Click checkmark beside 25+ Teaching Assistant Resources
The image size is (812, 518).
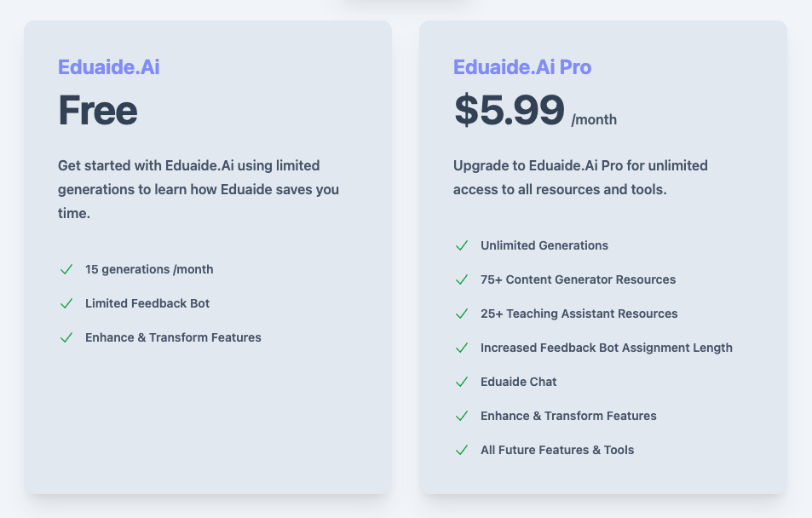pyautogui.click(x=461, y=314)
